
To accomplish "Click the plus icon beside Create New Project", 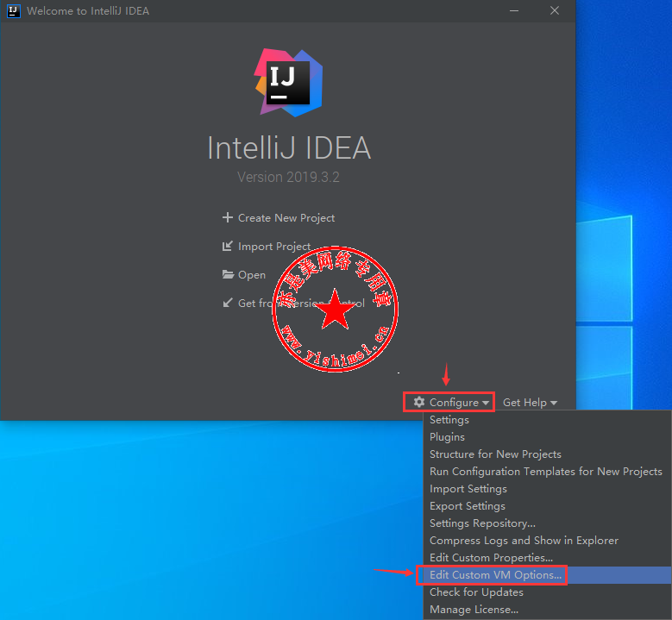I will pos(228,217).
